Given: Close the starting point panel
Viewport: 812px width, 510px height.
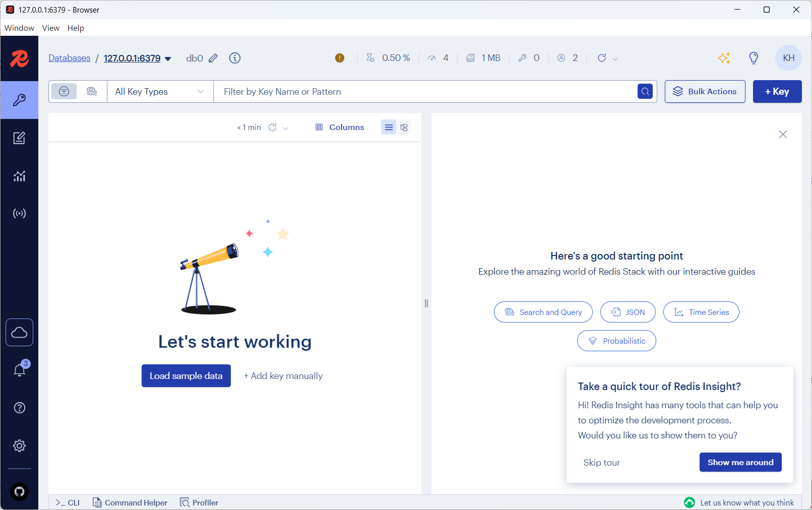Looking at the screenshot, I should pyautogui.click(x=783, y=134).
